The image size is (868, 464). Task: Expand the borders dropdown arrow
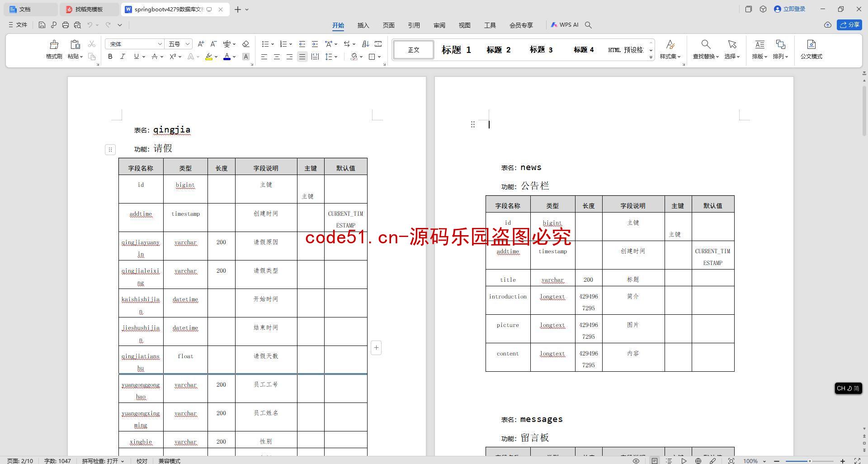pos(379,57)
